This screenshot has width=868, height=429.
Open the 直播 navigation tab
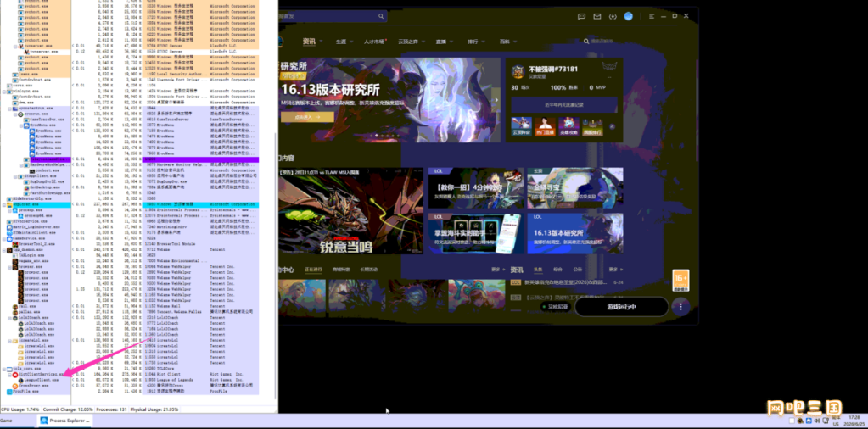click(441, 42)
